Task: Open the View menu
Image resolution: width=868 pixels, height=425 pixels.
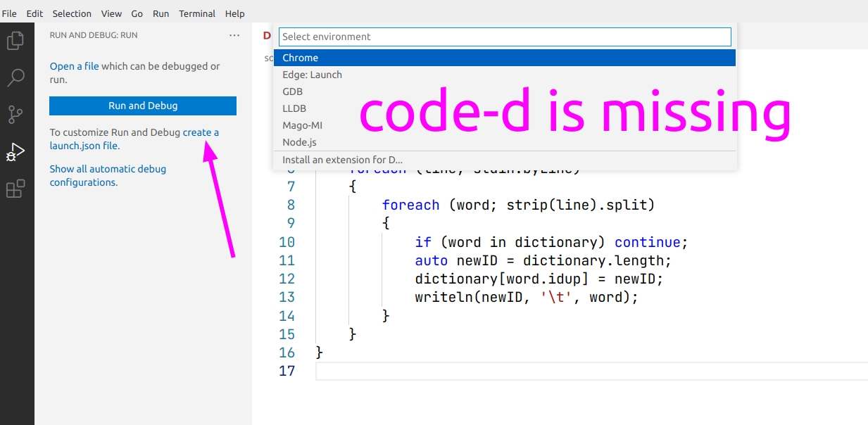Action: [x=111, y=13]
